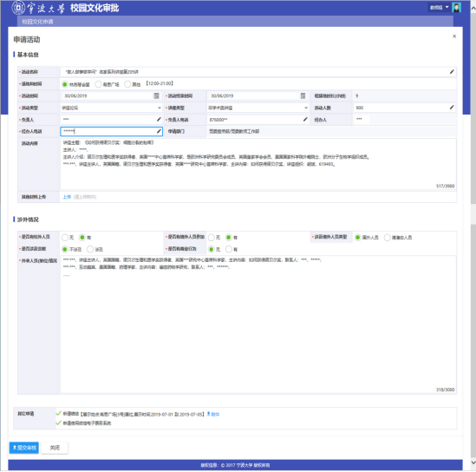
Task: Expand the 活动类型 dropdown
Action: point(160,108)
